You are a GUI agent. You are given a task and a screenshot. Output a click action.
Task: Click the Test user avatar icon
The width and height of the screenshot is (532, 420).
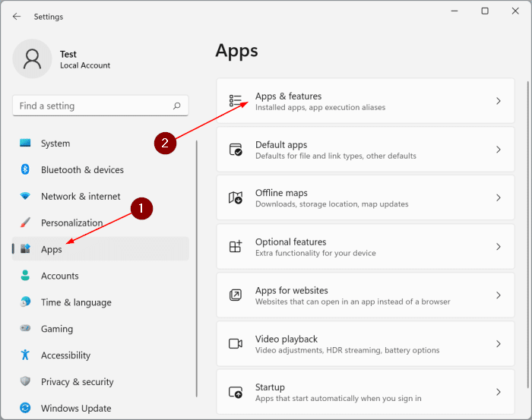32,58
